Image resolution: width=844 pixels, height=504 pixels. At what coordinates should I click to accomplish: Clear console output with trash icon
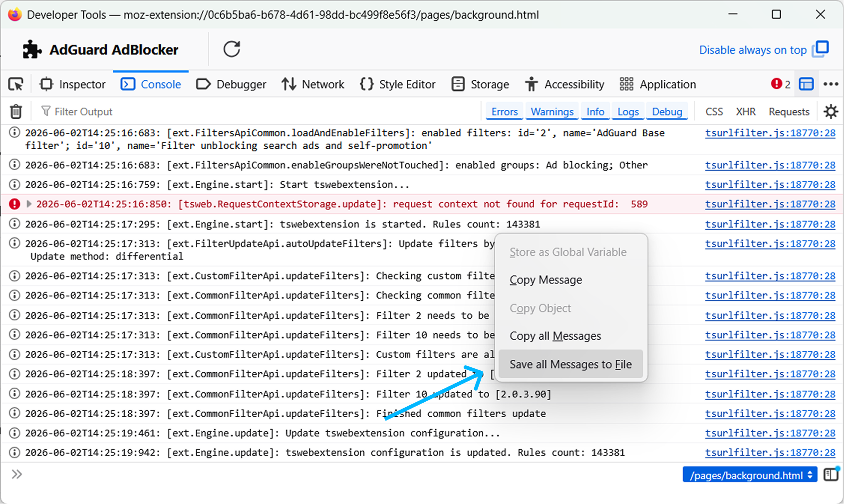(16, 111)
